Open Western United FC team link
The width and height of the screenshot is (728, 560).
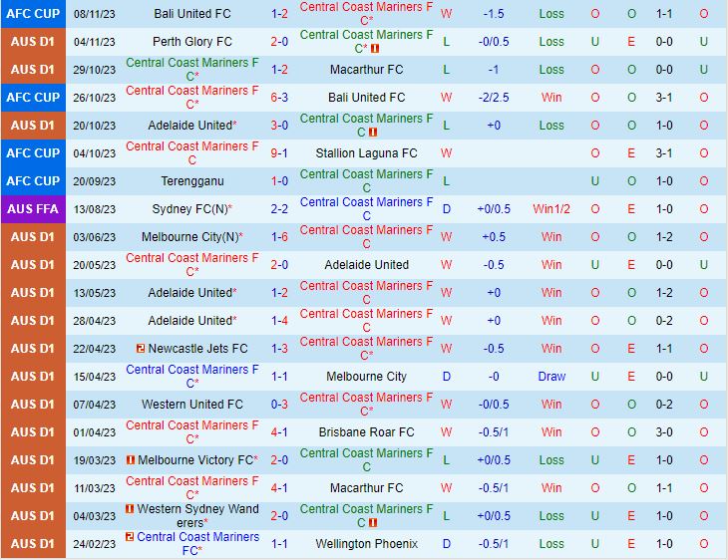coord(192,405)
